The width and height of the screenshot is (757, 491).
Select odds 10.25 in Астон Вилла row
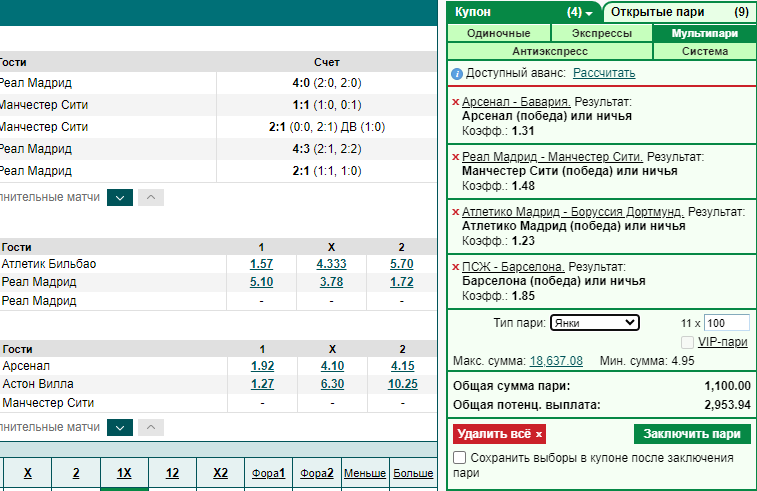(403, 384)
